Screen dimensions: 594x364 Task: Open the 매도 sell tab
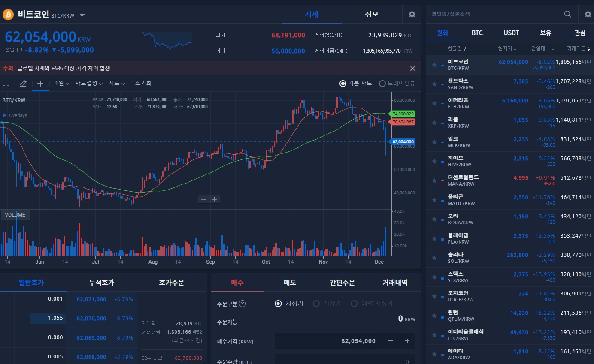tap(290, 283)
